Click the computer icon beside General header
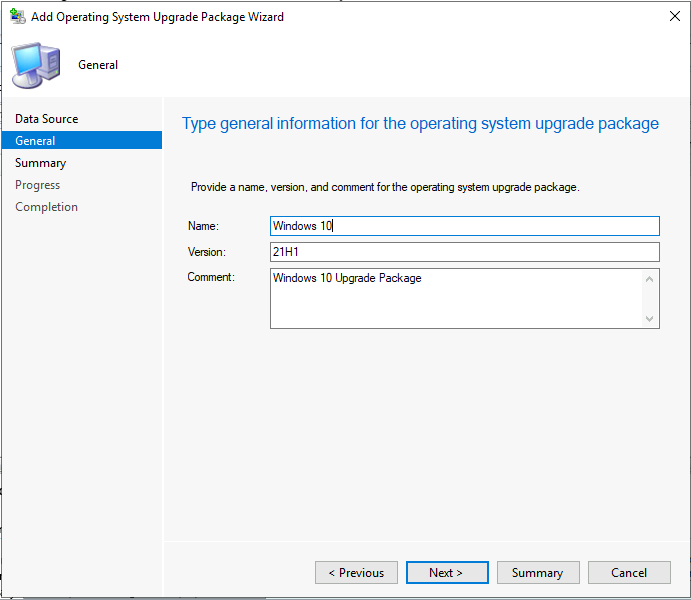Screen dimensions: 691x600 [36, 65]
